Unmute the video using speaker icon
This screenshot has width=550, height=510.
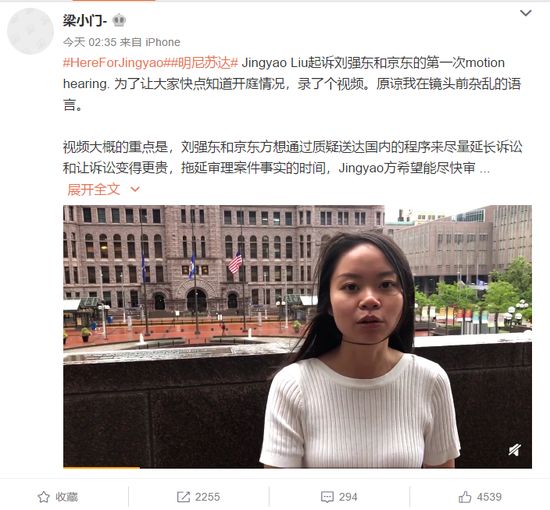[515, 449]
